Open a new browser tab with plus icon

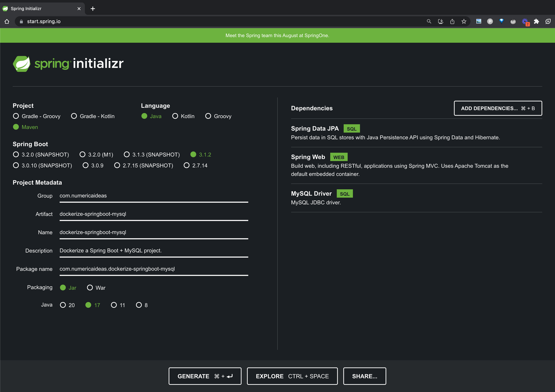(x=93, y=9)
